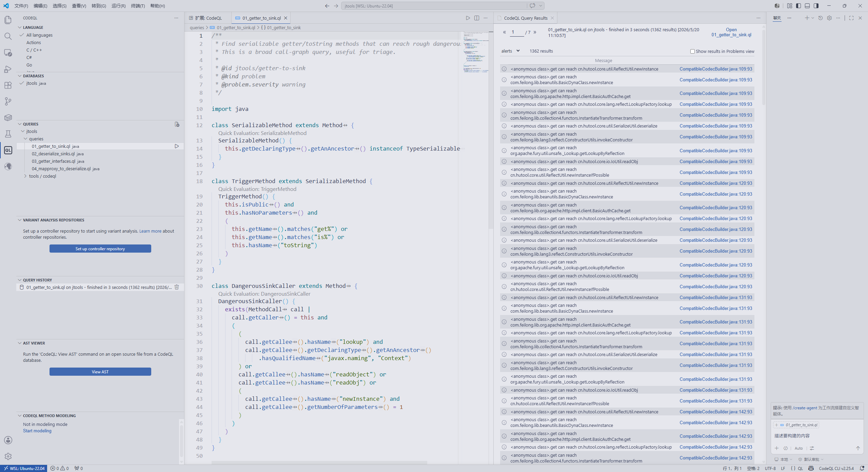The height and width of the screenshot is (472, 868).
Task: Open the CodeQL extension in activity bar
Action: [x=8, y=150]
